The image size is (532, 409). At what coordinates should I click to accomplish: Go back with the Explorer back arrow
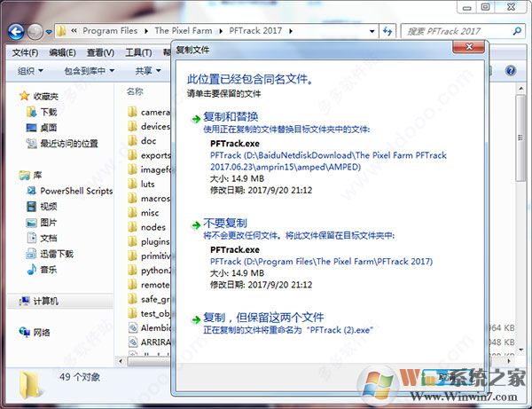pyautogui.click(x=16, y=32)
